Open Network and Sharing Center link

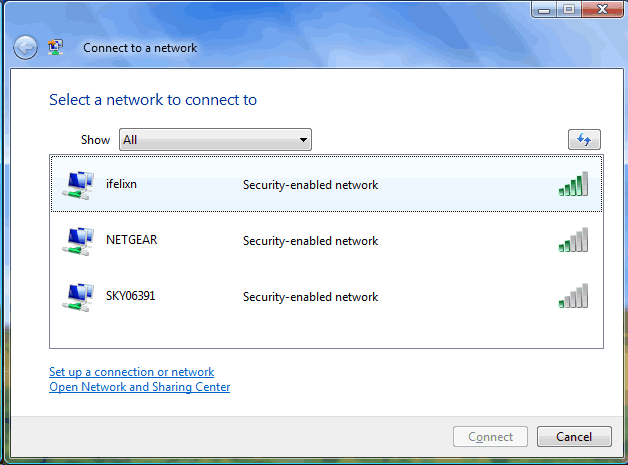tap(139, 387)
